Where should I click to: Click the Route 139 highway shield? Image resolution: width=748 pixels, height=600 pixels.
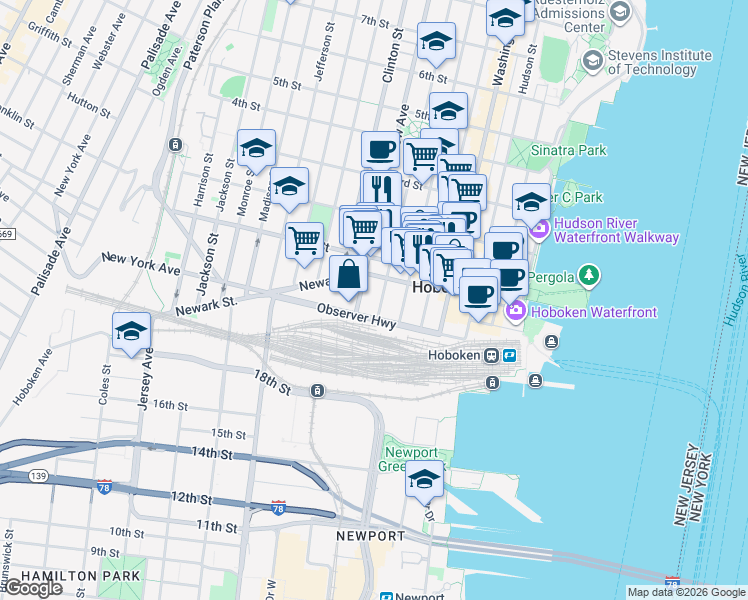(38, 476)
